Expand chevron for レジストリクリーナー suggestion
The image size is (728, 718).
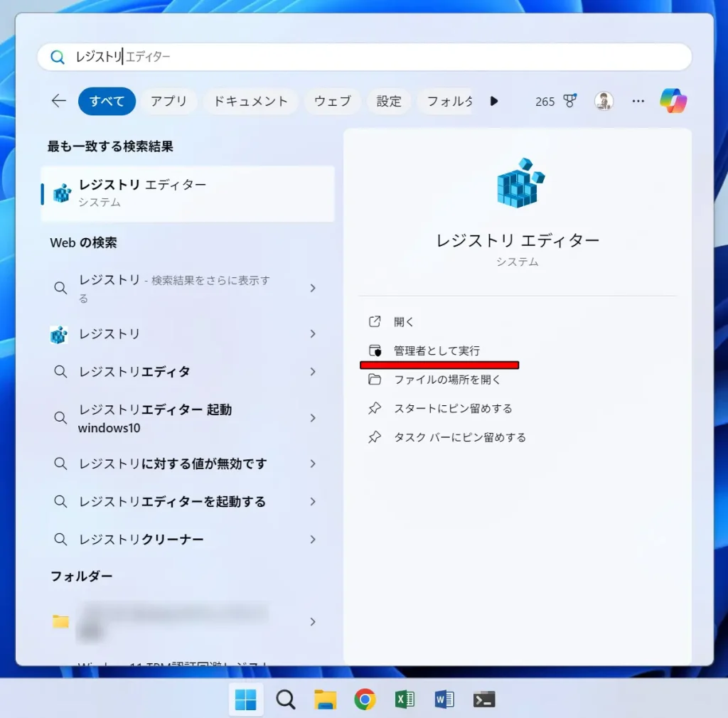coord(313,540)
